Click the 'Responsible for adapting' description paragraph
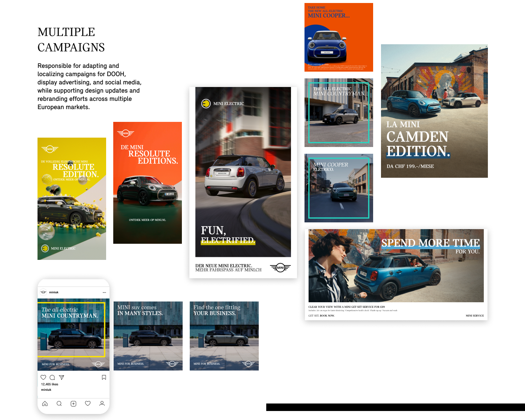Image resolution: width=525 pixels, height=420 pixels. [89, 86]
